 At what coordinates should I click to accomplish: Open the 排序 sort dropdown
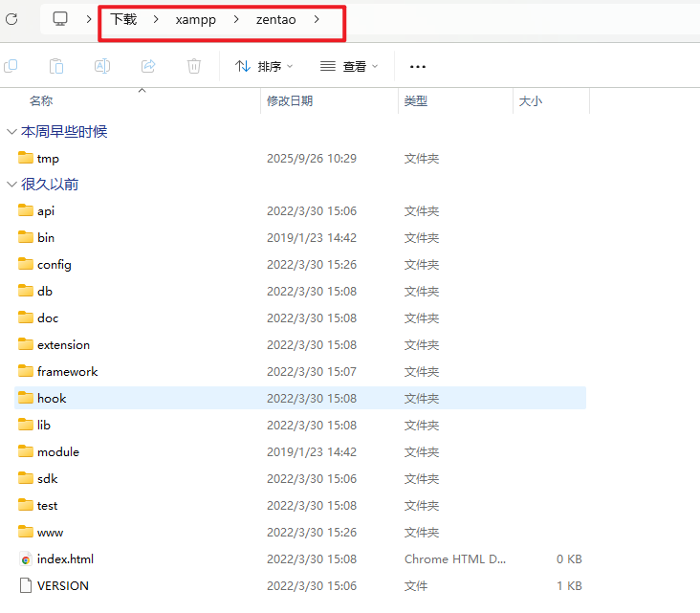(x=264, y=67)
